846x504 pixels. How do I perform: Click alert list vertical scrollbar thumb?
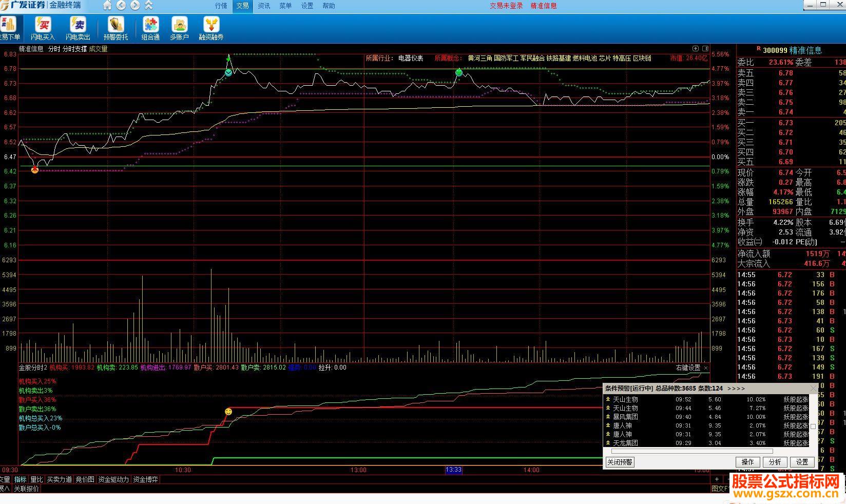pyautogui.click(x=813, y=426)
